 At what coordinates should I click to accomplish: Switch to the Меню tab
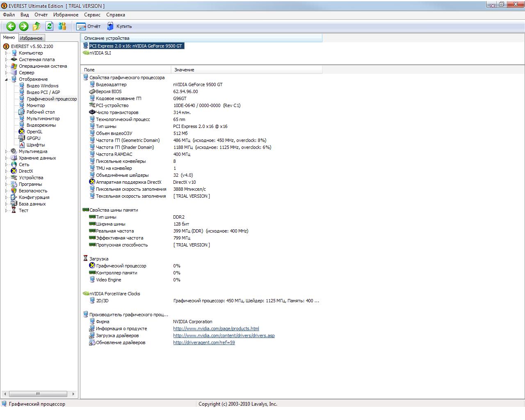coord(9,37)
